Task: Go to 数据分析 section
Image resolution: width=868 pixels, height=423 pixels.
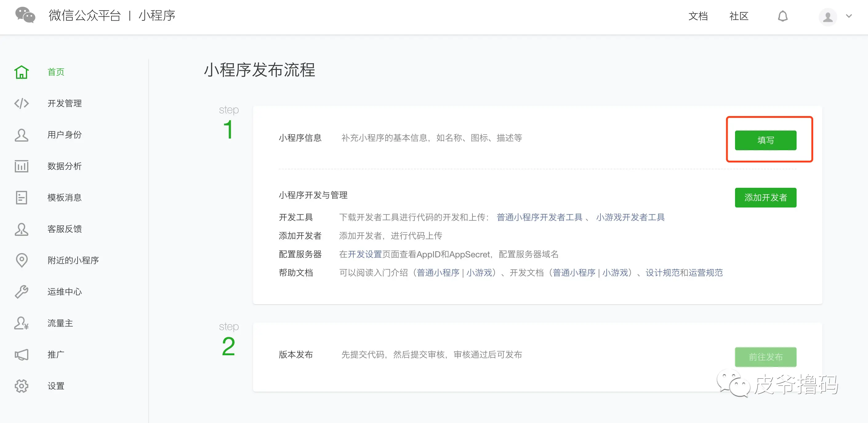Action: pyautogui.click(x=65, y=166)
